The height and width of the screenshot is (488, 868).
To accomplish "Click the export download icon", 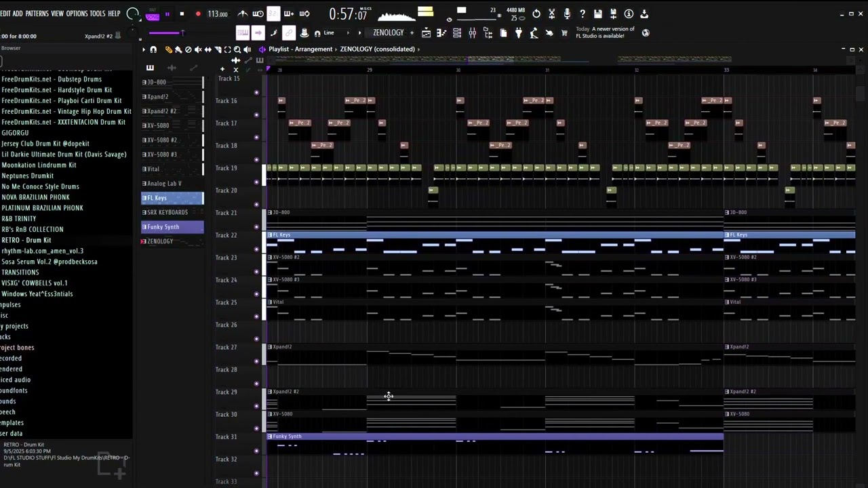I will pyautogui.click(x=644, y=14).
